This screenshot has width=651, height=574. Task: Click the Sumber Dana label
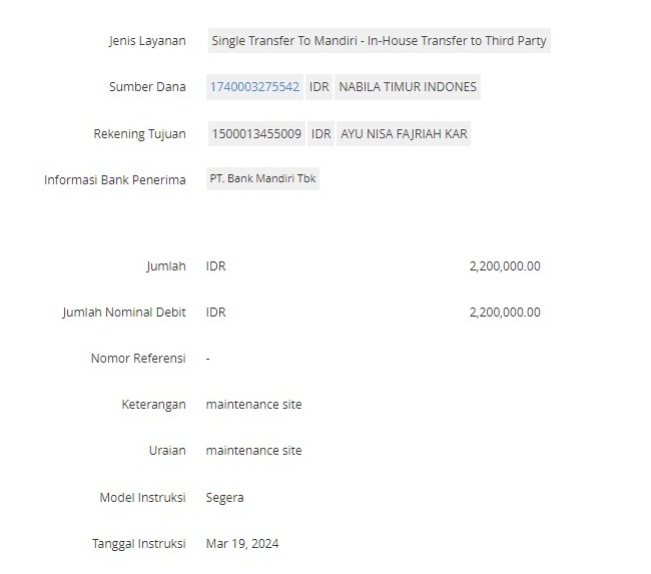click(x=147, y=87)
